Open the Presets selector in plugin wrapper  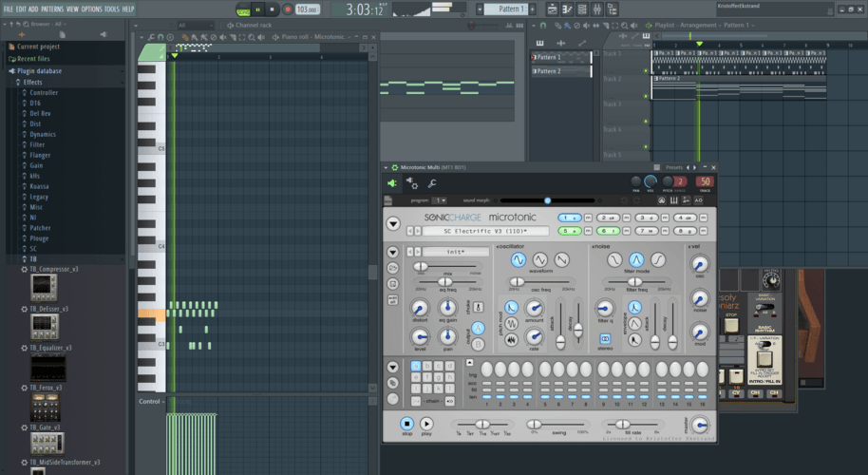[x=674, y=167]
